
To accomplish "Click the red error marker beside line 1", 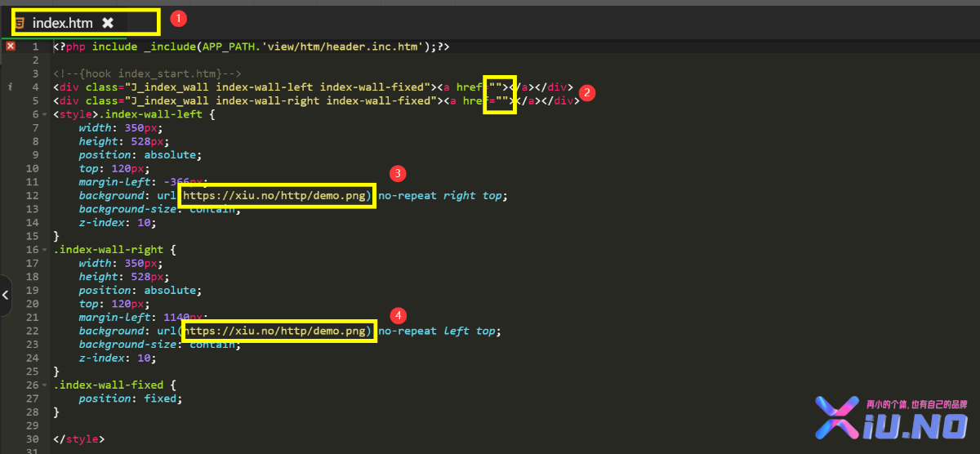I will [11, 47].
